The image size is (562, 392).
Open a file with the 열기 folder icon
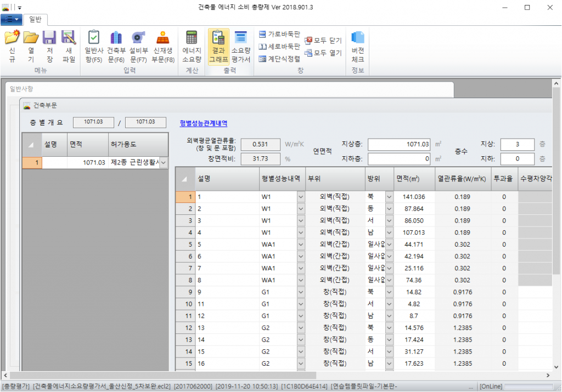31,46
